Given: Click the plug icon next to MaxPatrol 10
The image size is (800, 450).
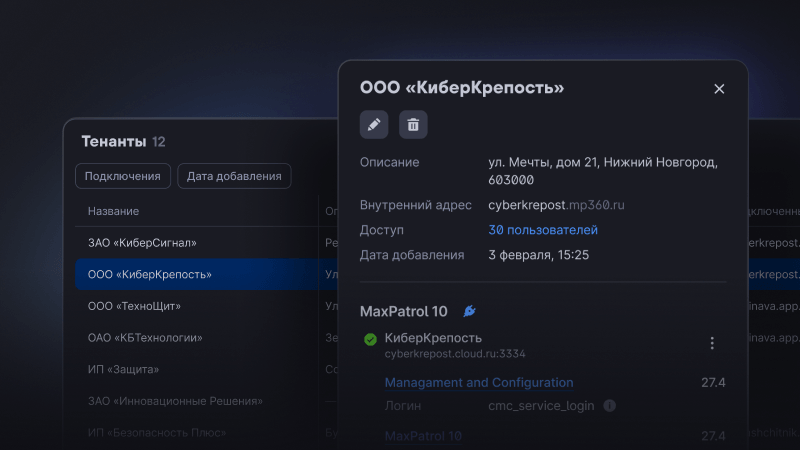Looking at the screenshot, I should click(x=469, y=312).
